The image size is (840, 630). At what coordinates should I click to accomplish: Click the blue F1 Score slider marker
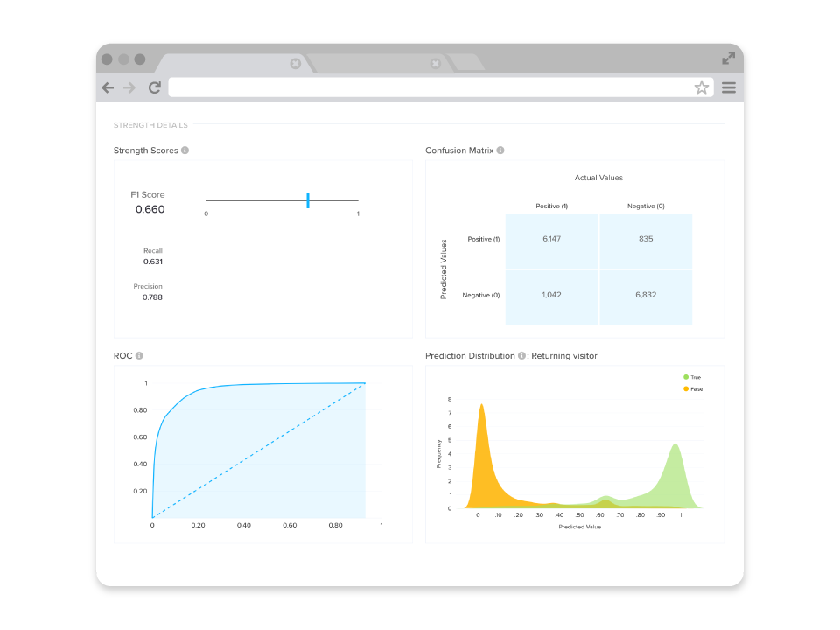click(308, 200)
